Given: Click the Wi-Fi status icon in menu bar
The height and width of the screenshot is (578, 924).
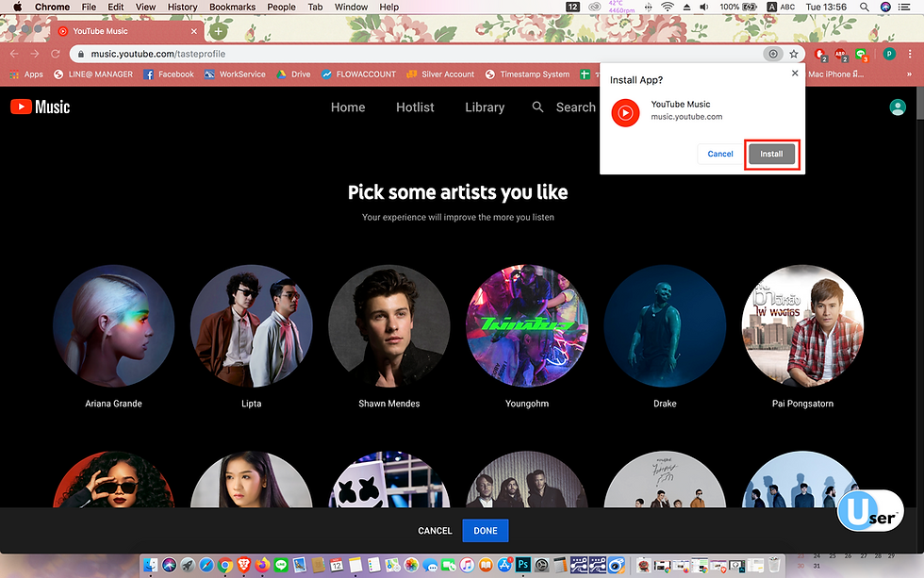Looking at the screenshot, I should 668,7.
